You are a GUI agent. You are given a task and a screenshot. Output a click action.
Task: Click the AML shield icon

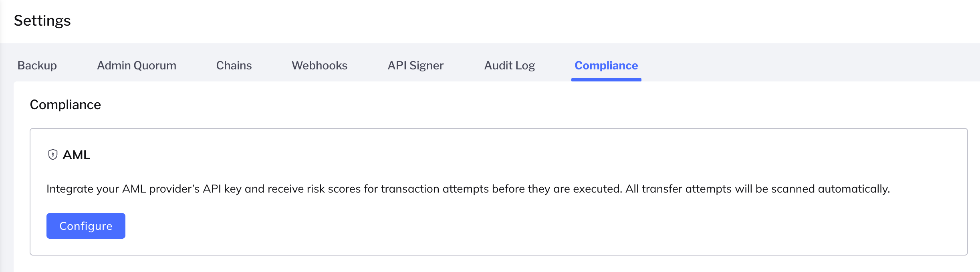tap(52, 154)
